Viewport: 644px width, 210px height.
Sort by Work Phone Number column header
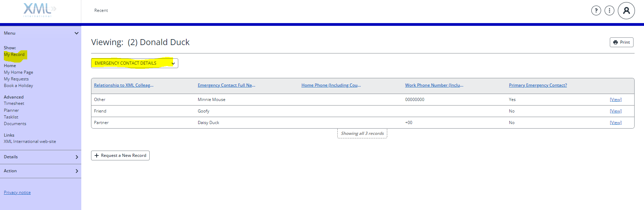434,85
